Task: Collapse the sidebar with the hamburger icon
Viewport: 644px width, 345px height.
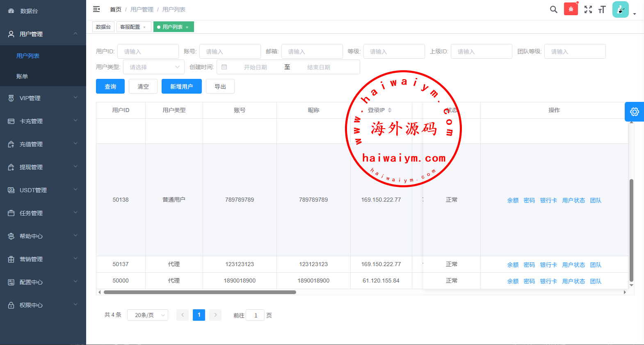Action: [96, 9]
